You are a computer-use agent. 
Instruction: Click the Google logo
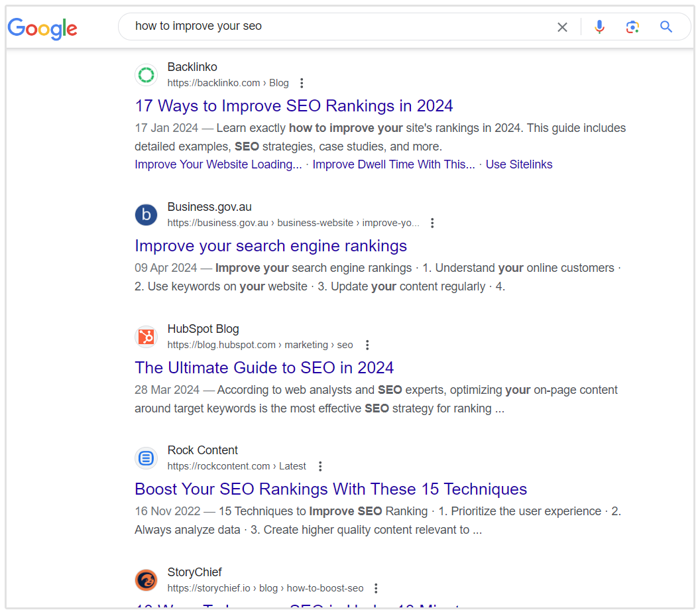pyautogui.click(x=42, y=28)
